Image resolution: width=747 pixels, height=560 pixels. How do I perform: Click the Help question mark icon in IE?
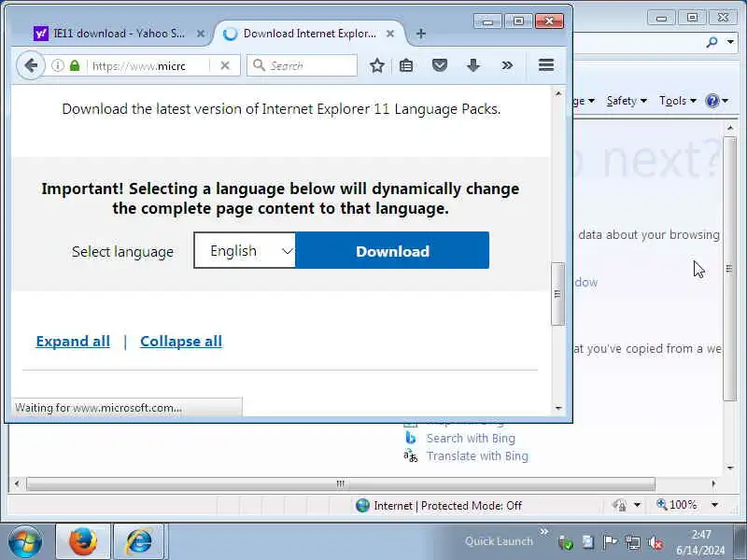pos(712,101)
